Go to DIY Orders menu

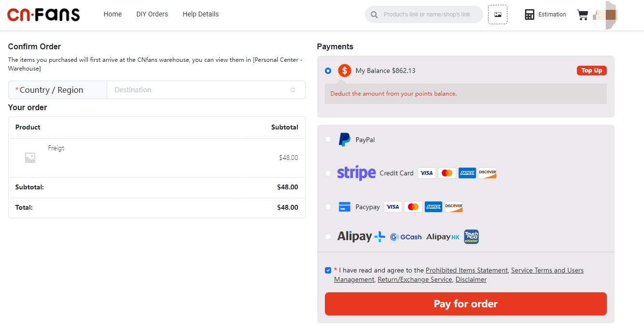(152, 14)
